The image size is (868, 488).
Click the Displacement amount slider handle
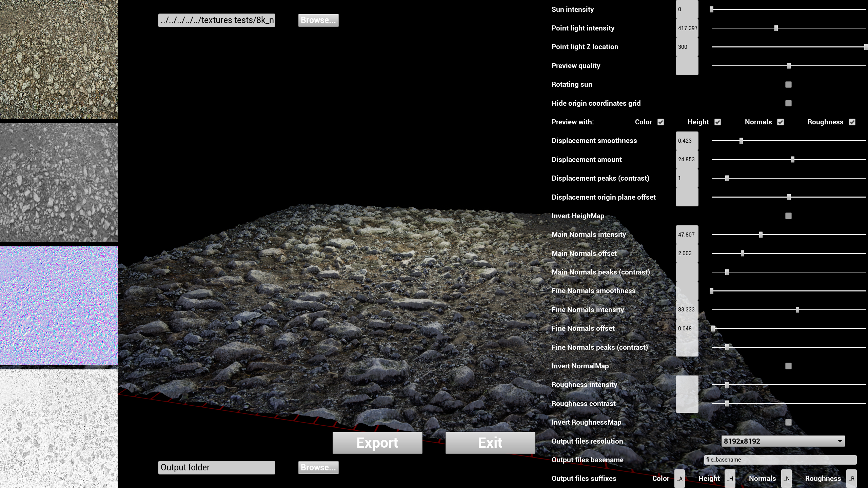[x=792, y=159]
